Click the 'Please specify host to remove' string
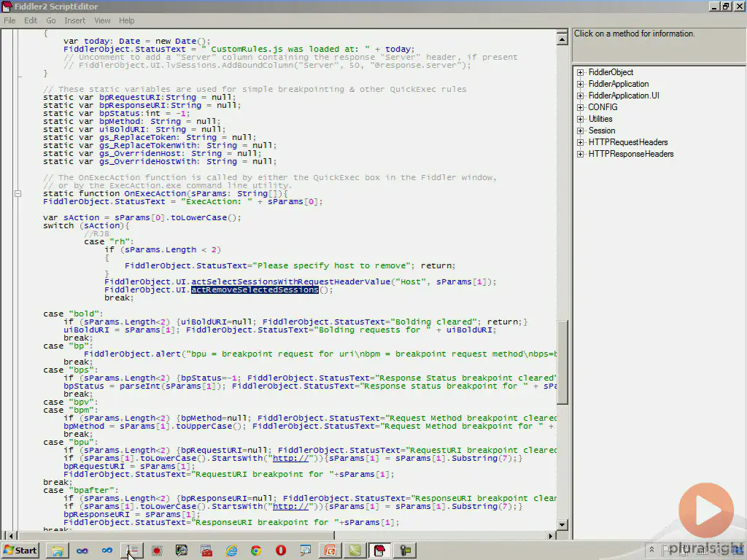 click(x=332, y=265)
